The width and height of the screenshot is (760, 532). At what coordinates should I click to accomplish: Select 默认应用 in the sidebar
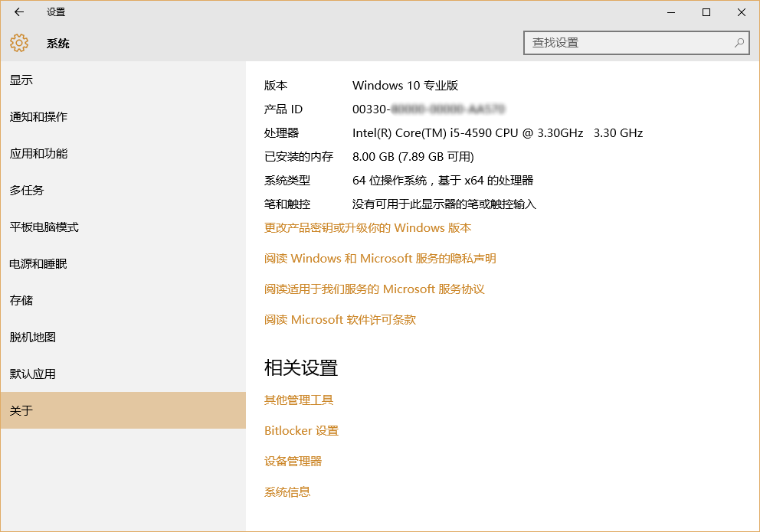[x=33, y=374]
